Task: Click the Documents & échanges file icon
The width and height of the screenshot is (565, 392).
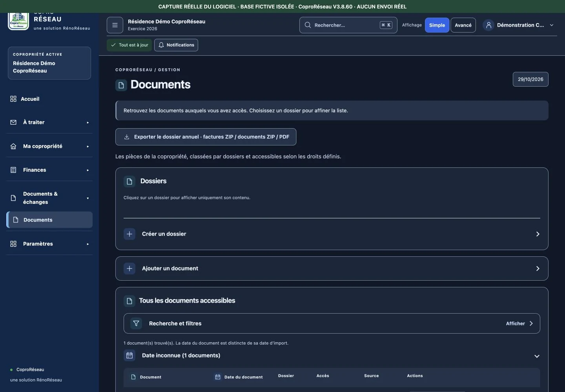Action: 13,198
